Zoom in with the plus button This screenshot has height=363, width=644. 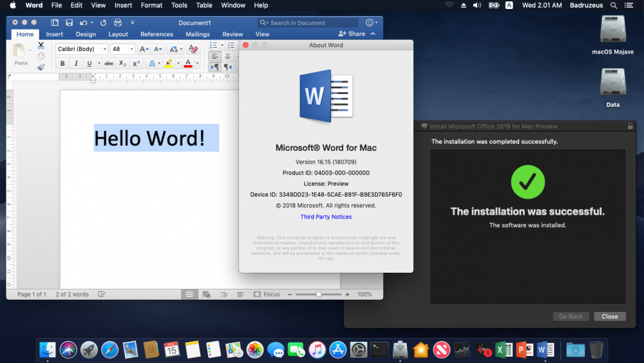tap(348, 295)
